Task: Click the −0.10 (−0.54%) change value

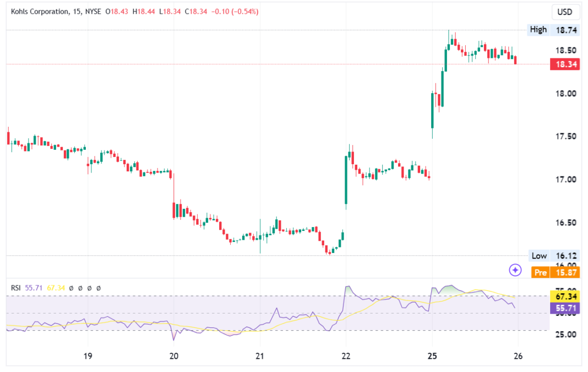Action: pyautogui.click(x=235, y=12)
